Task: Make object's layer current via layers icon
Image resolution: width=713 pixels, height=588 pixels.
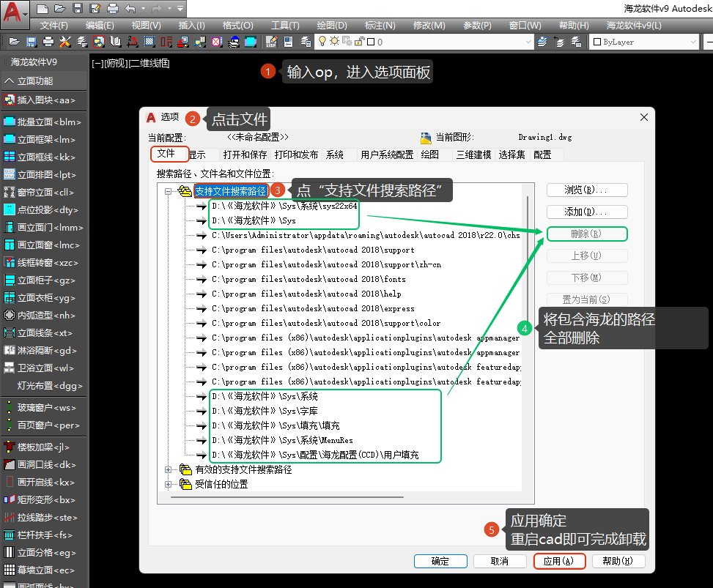Action: [542, 42]
